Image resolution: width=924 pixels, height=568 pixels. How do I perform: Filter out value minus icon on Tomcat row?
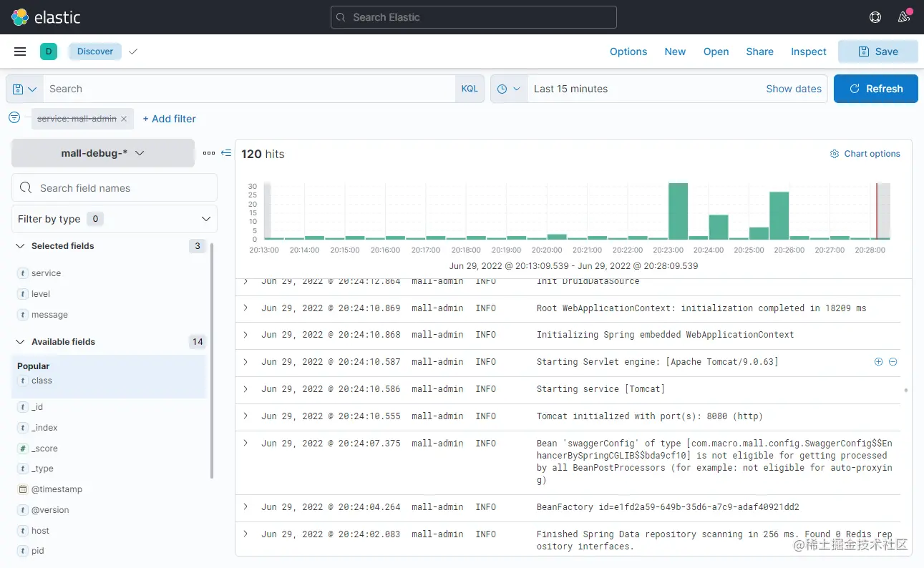point(893,362)
